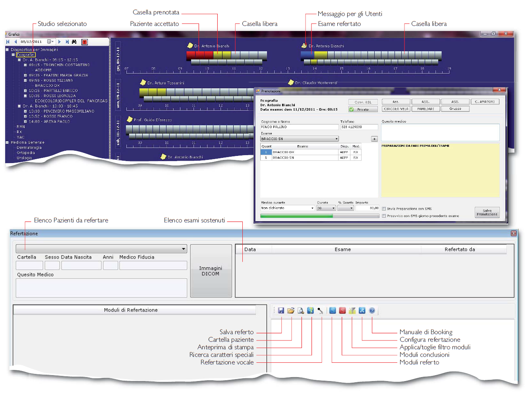Viewport: 532px width, 393px height.
Task: Close the Prenotazioni dialog
Action: 499,90
